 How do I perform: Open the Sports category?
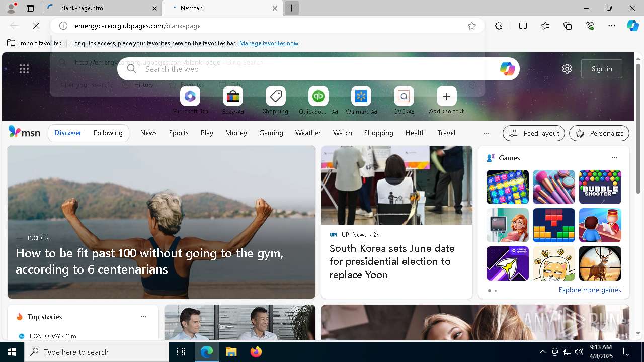tap(179, 133)
